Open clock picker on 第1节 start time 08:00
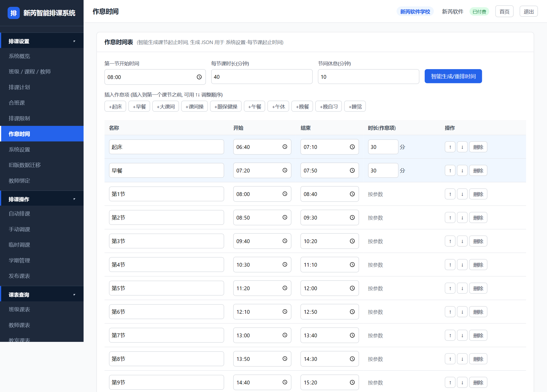Screen dimensions: 547x392 click(x=285, y=194)
